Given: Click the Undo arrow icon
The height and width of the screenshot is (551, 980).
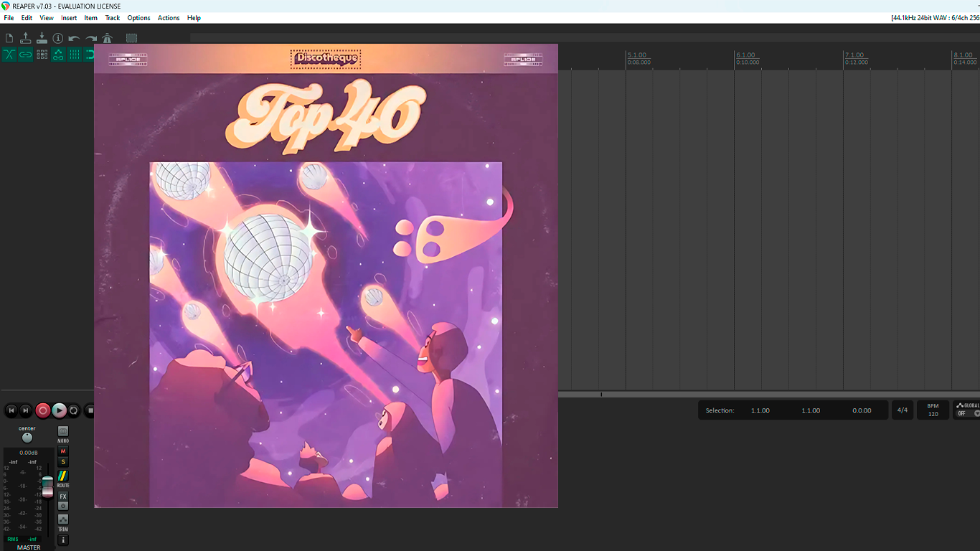Looking at the screenshot, I should (x=74, y=38).
